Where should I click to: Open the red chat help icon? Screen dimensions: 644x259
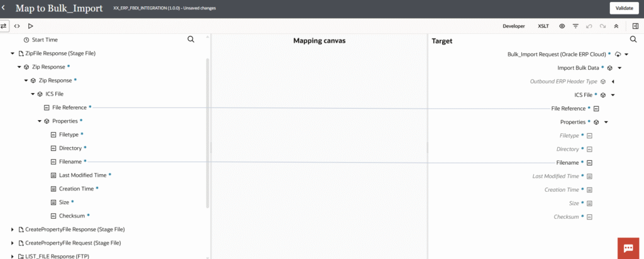point(628,248)
